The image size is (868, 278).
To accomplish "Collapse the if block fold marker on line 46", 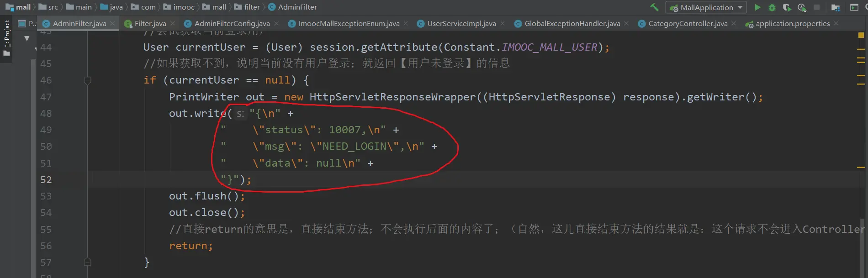I will [88, 80].
